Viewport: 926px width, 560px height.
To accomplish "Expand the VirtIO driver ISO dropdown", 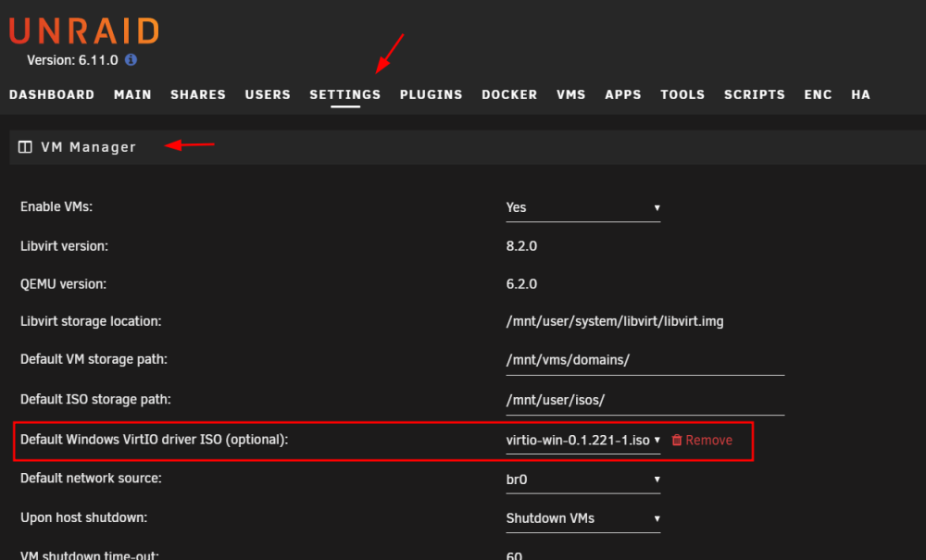I will click(582, 441).
